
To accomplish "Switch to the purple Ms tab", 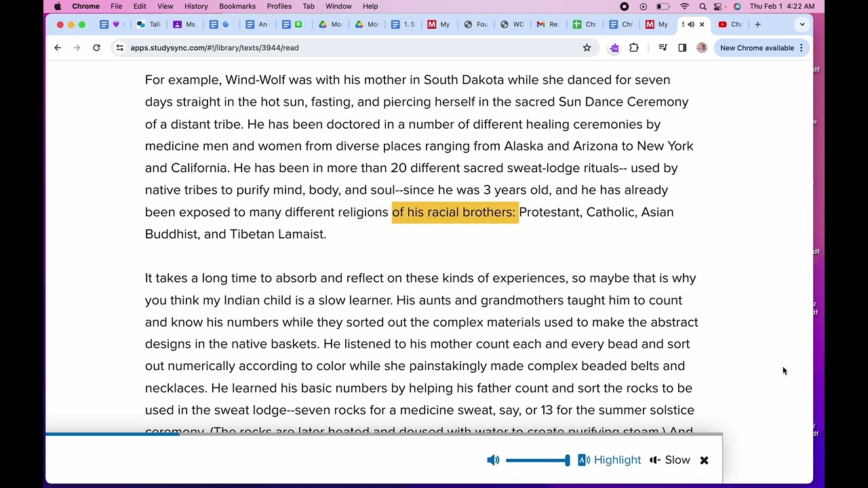I will [184, 24].
